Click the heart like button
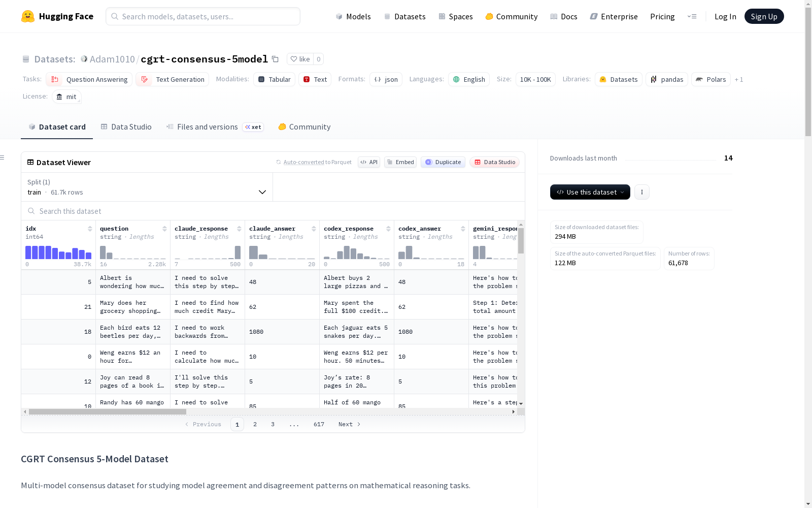Viewport: 812px width, 508px height. [300, 59]
